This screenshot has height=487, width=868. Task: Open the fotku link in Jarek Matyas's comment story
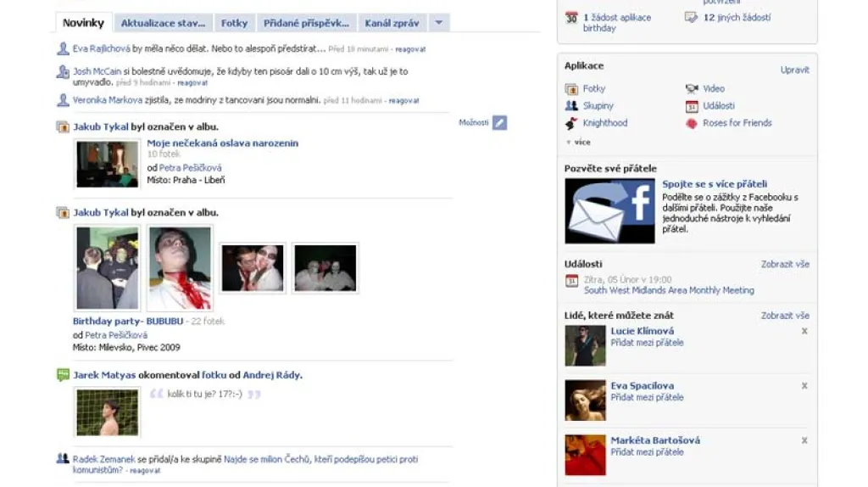214,375
